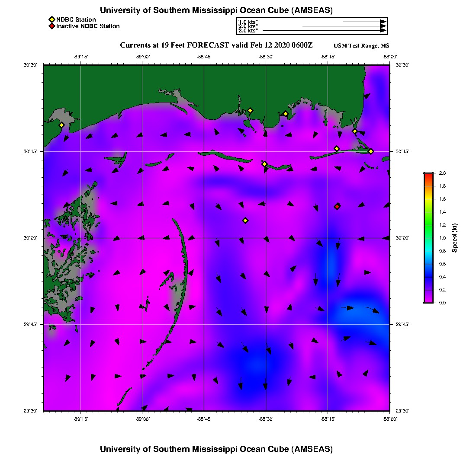Click the red inactive NDBC station marker on map

coord(337,207)
